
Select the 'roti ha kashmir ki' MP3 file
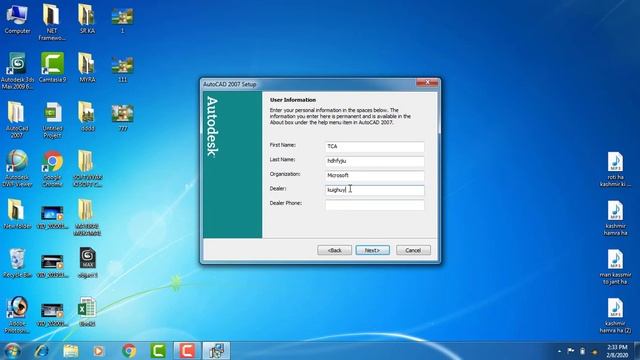tap(615, 169)
